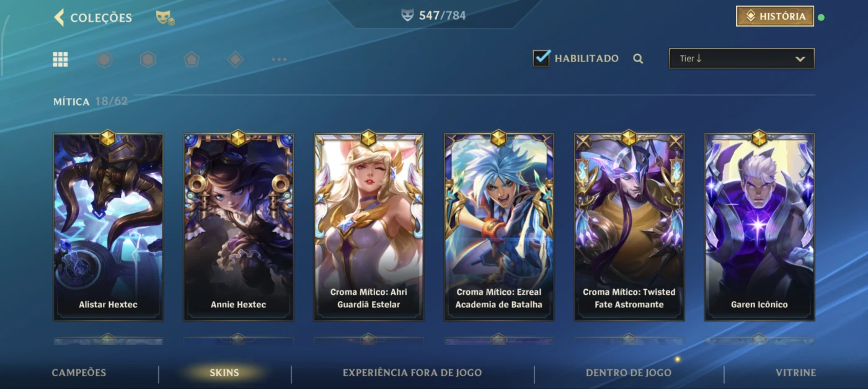The width and height of the screenshot is (868, 391).
Task: Switch to the Campeões tab
Action: click(79, 373)
